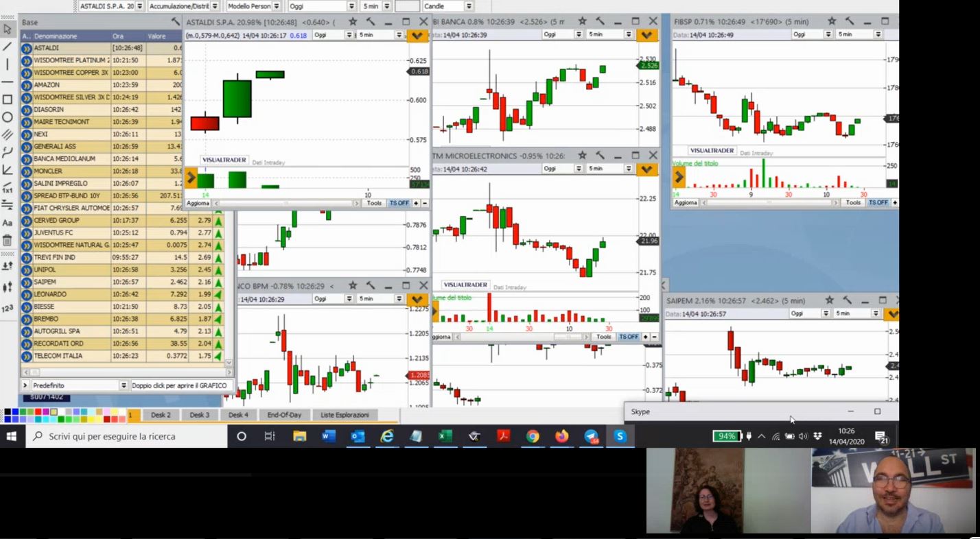Select the orange tab 1
980x539 pixels.
coord(133,415)
